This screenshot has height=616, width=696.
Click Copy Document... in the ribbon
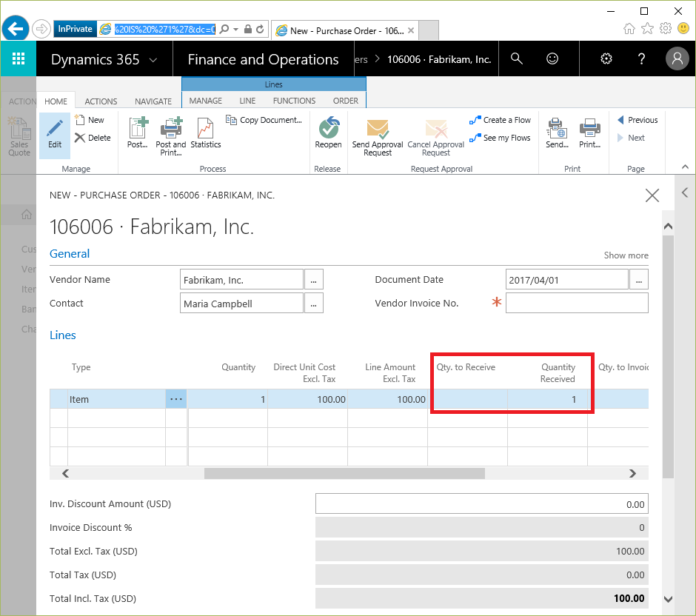[x=264, y=120]
